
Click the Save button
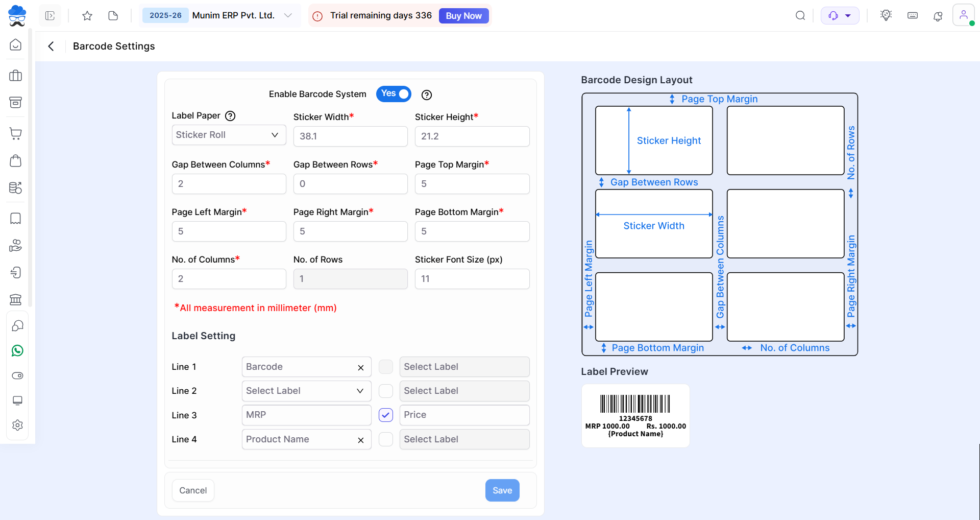pos(502,490)
